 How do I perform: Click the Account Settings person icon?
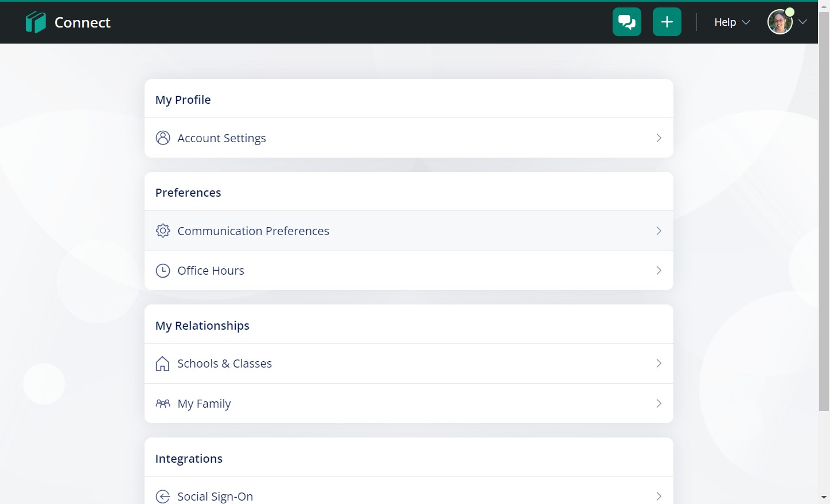coord(163,138)
